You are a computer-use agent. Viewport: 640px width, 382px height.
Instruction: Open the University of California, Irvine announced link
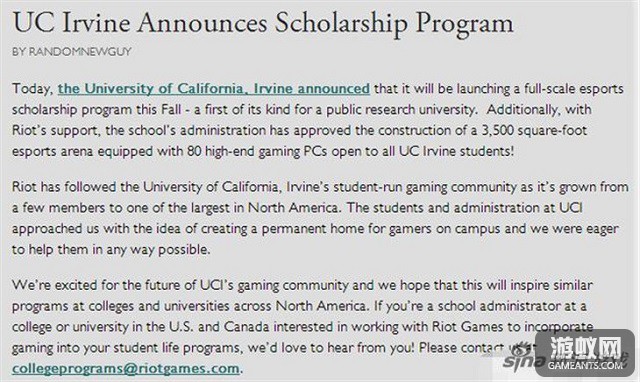coord(213,89)
